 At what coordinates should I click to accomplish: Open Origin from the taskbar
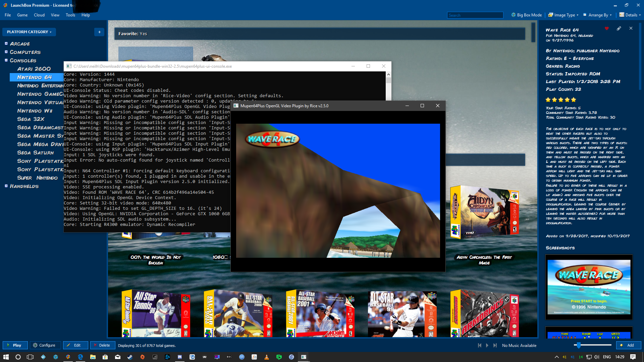coord(143,357)
